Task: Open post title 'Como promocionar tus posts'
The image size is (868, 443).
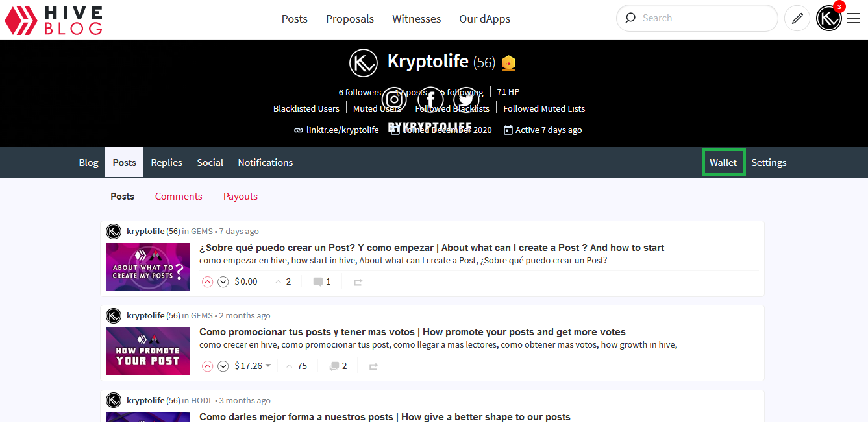Action: [x=412, y=332]
